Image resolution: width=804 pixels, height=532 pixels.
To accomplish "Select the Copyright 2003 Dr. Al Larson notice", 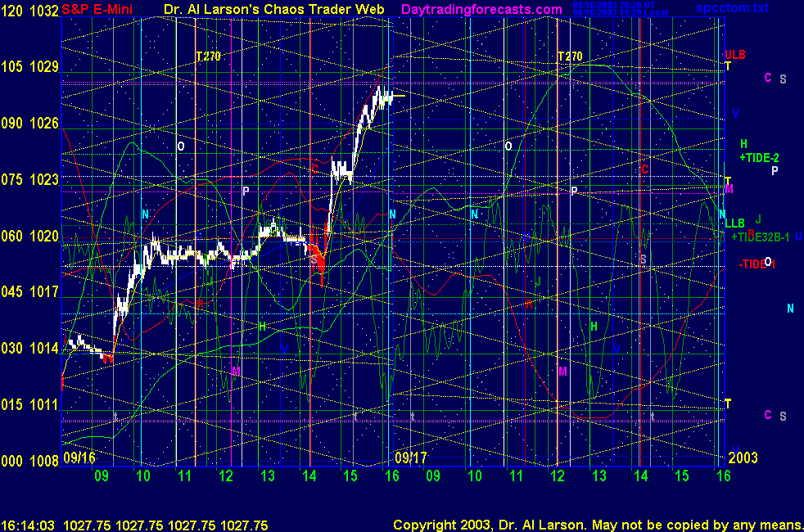I will click(598, 525).
